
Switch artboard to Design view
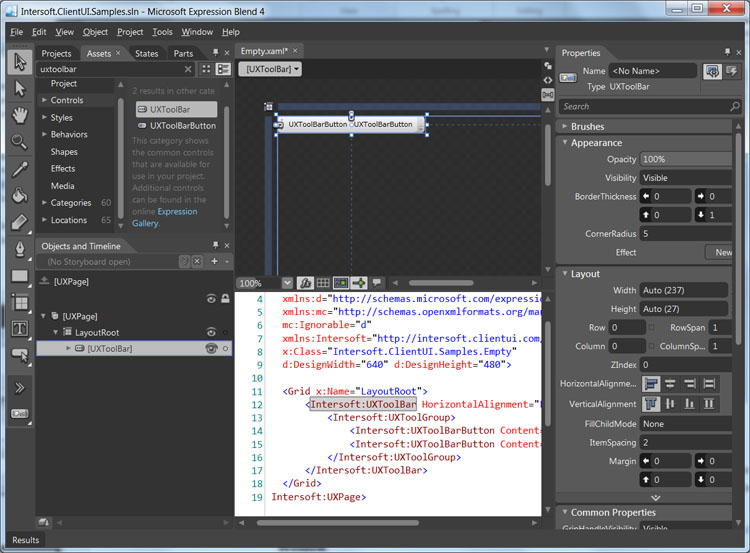coord(548,66)
